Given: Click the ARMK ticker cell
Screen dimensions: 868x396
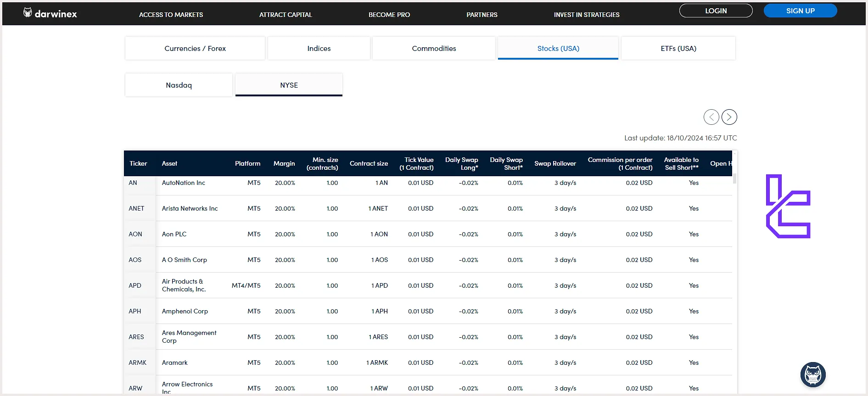Looking at the screenshot, I should pos(138,363).
